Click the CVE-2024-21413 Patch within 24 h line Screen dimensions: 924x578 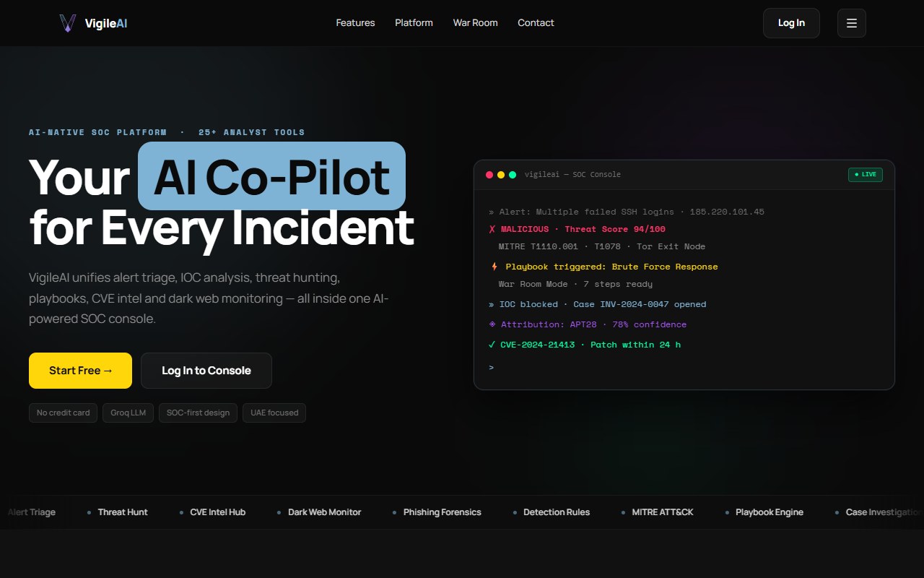pos(585,345)
